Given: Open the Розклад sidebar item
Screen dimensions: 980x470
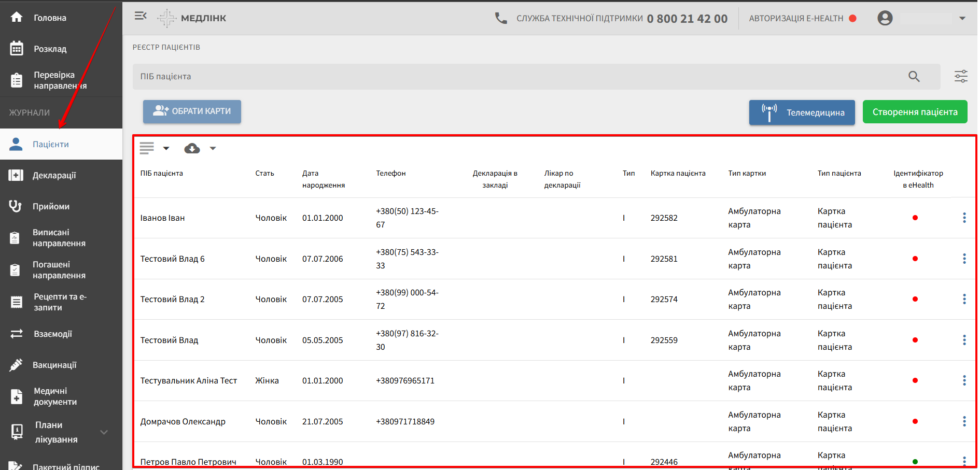Looking at the screenshot, I should (50, 49).
